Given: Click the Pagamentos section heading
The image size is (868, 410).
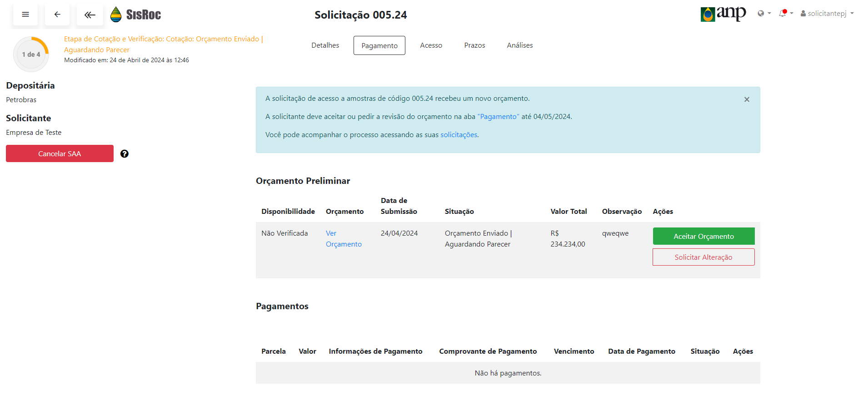Looking at the screenshot, I should (x=282, y=306).
